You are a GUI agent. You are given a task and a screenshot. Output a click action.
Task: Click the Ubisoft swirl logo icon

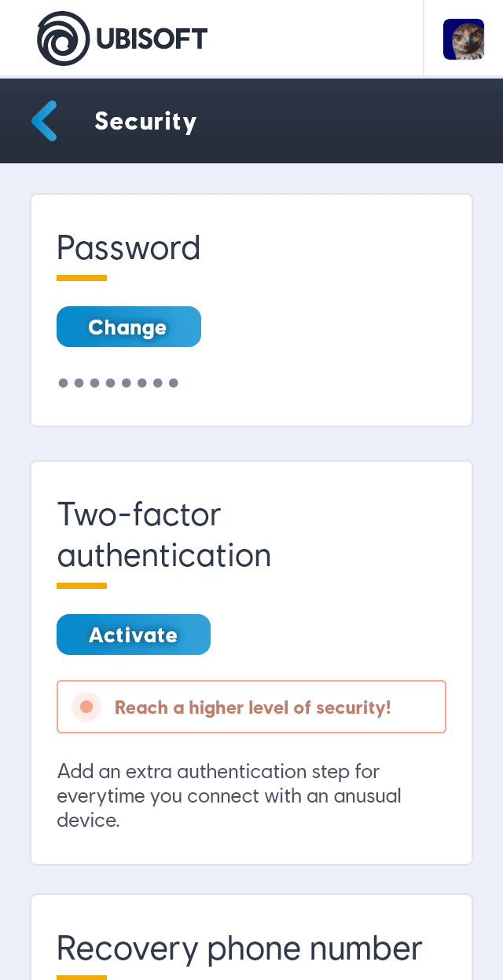pos(64,38)
